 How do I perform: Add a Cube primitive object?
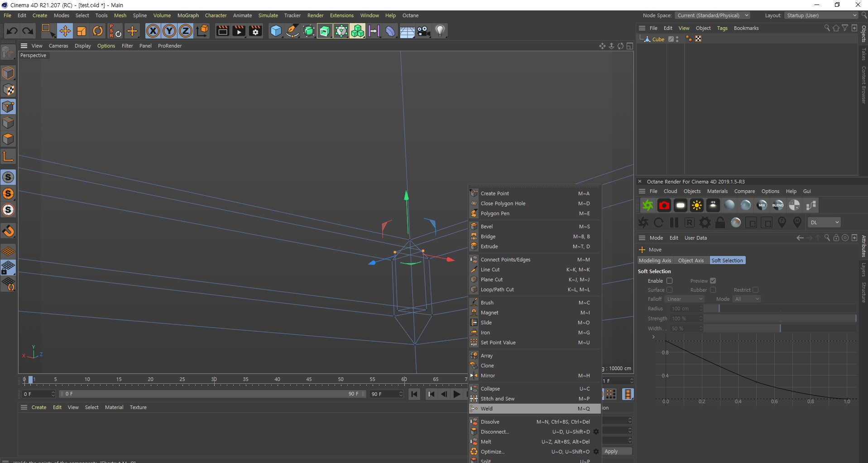[x=276, y=31]
